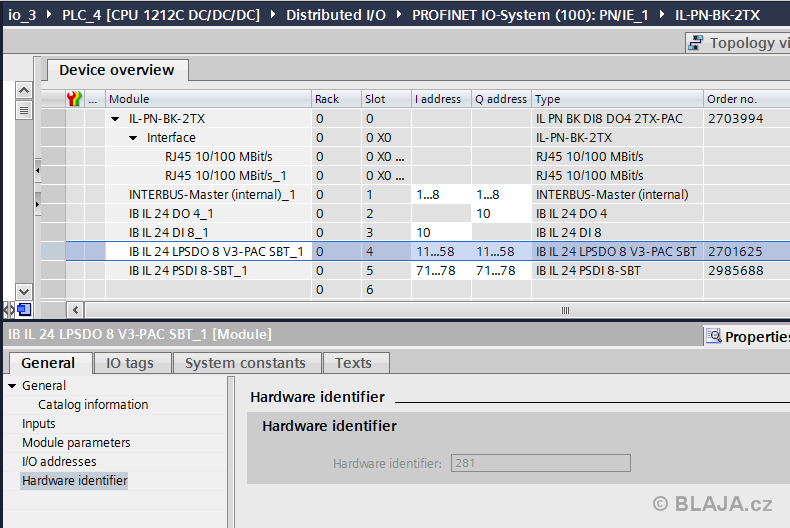Collapse the Interface row in the device overview
Viewport: 790px width, 528px height.
pyautogui.click(x=133, y=138)
